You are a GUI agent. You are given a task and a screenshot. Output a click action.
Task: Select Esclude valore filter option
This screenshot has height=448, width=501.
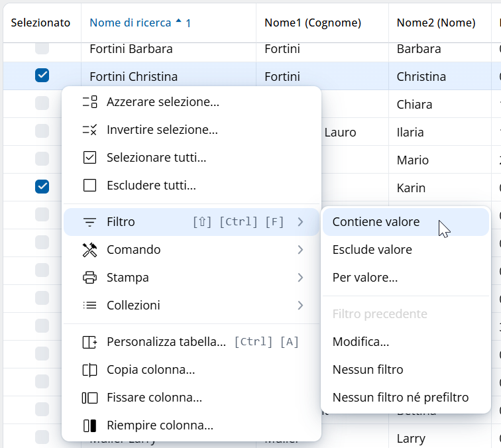[406, 250]
